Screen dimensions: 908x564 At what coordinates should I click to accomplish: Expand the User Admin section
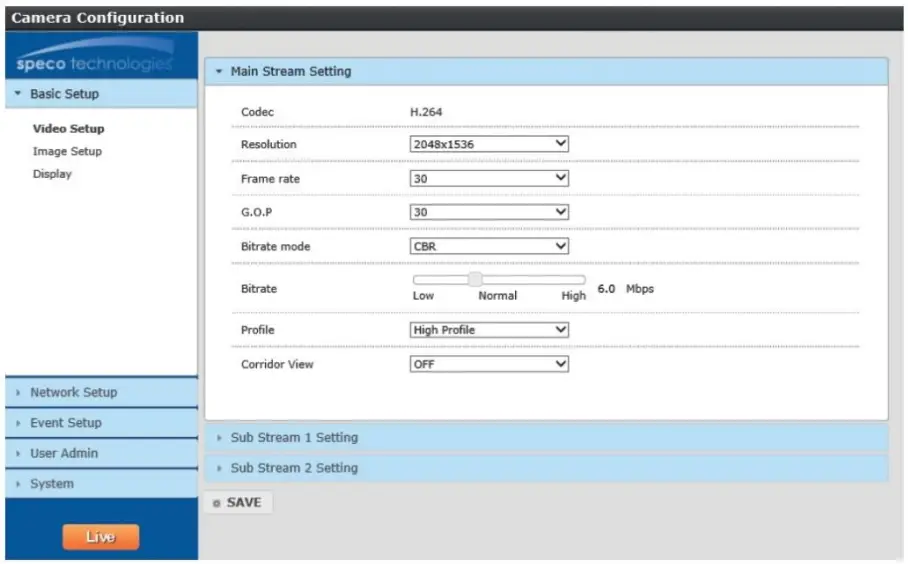click(101, 453)
